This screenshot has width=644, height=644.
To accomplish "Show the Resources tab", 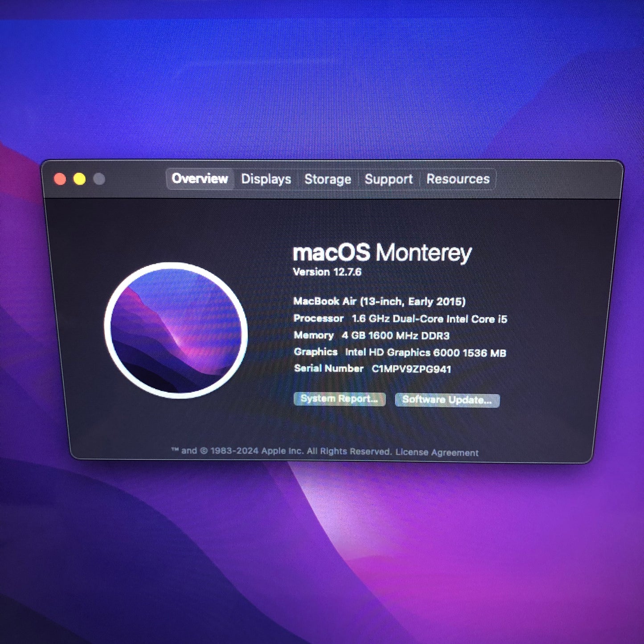I will (458, 179).
